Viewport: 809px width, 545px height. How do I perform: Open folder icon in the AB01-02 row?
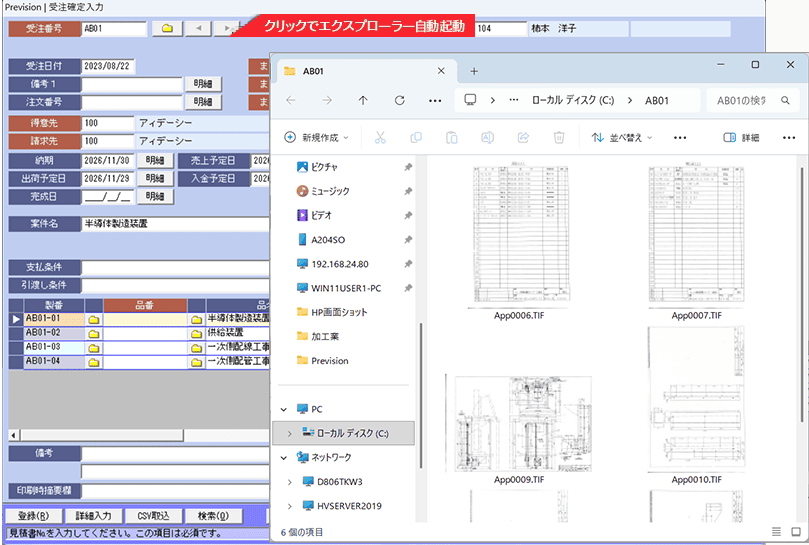tap(94, 332)
